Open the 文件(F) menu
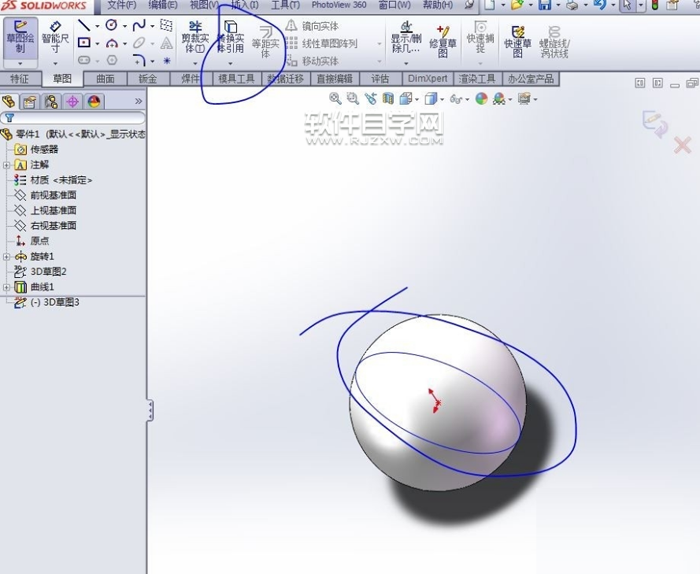This screenshot has height=574, width=700. pyautogui.click(x=121, y=5)
